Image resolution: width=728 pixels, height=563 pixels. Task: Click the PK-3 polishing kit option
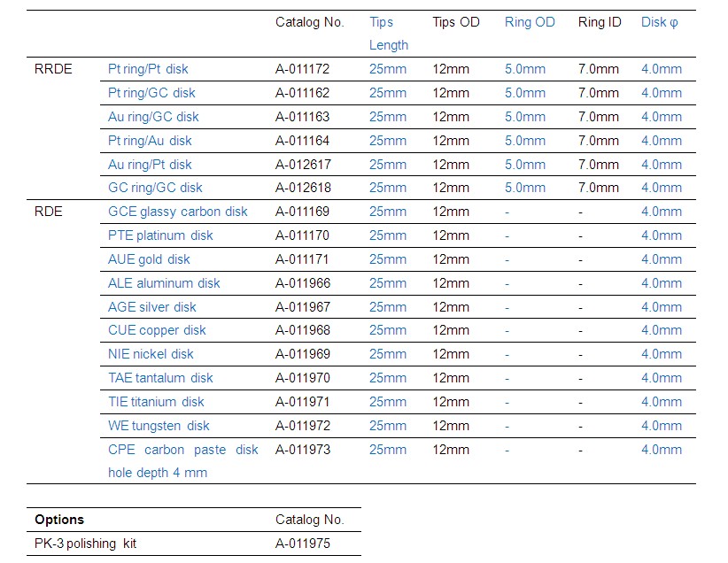click(x=88, y=544)
